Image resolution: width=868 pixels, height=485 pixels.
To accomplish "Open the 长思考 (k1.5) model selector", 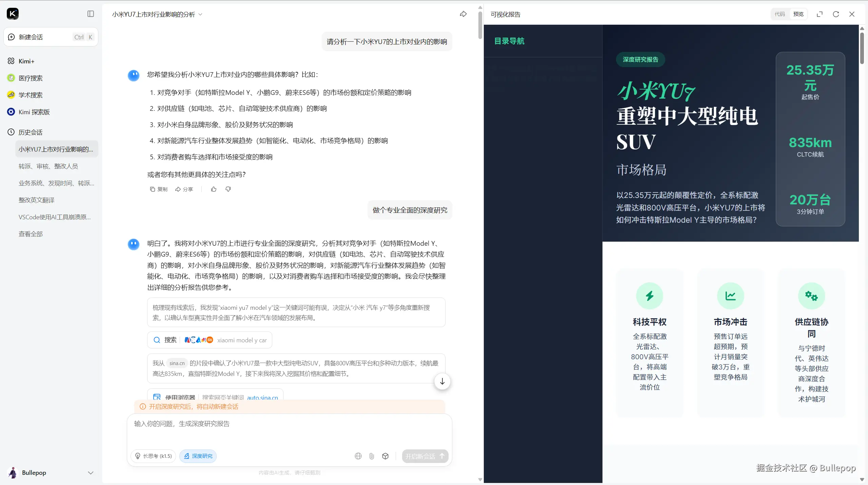I will (x=153, y=456).
